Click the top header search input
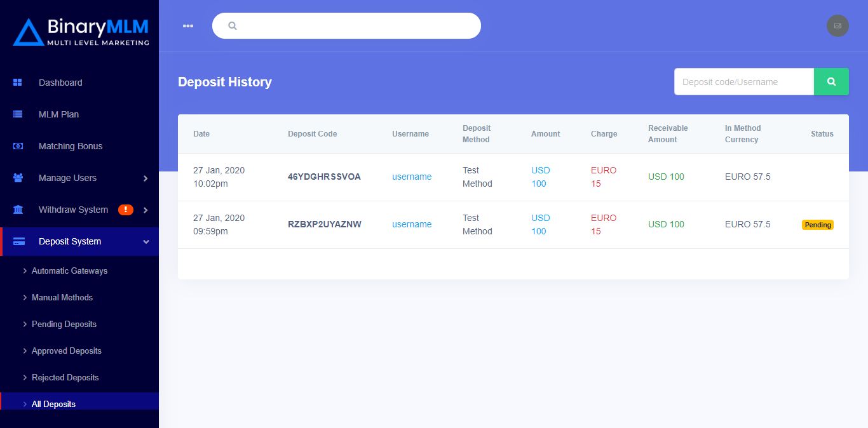868x428 pixels. click(x=346, y=26)
